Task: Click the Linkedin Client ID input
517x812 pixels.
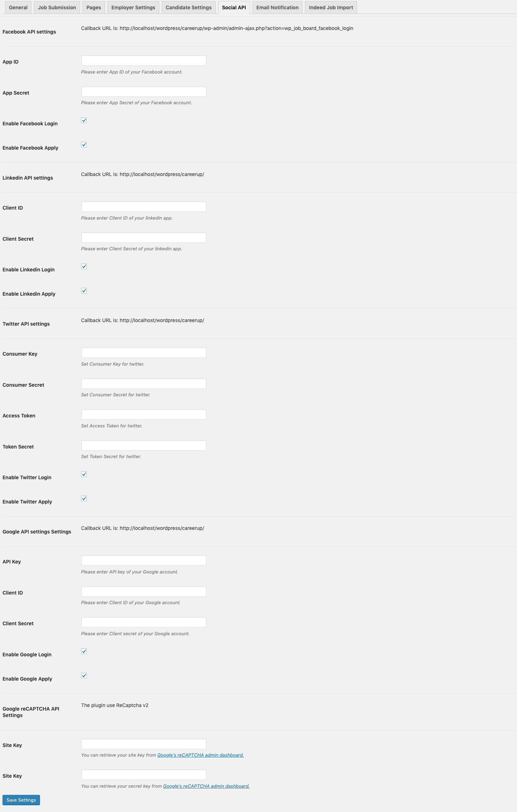Action: click(x=144, y=206)
